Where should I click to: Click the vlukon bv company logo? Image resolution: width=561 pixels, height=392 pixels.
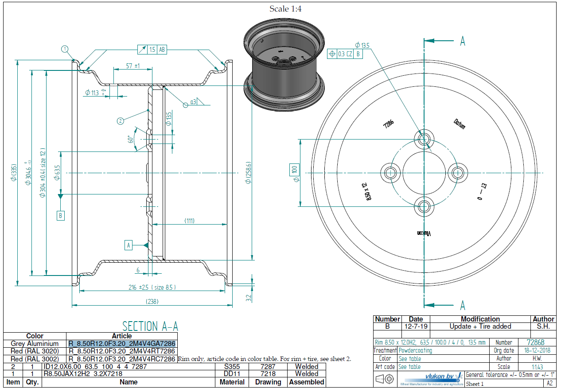pyautogui.click(x=432, y=379)
